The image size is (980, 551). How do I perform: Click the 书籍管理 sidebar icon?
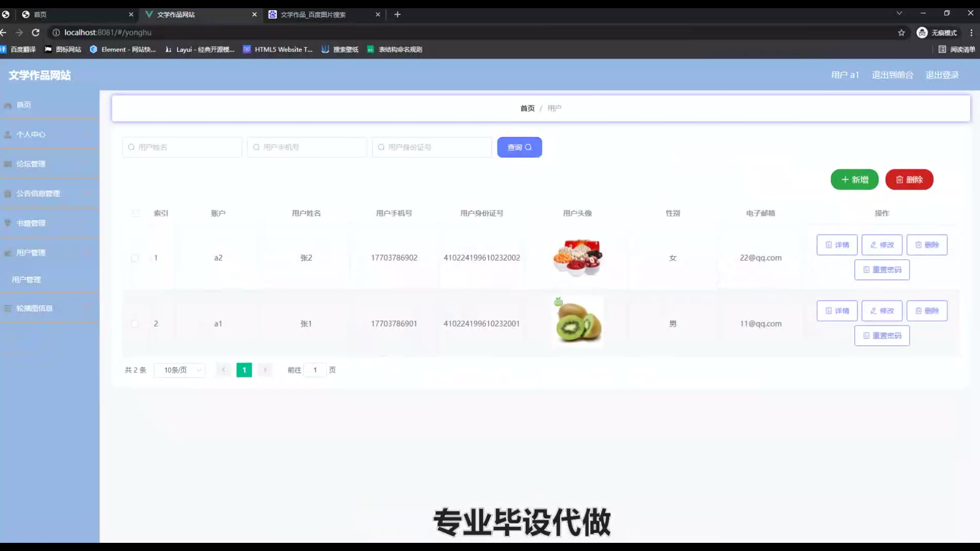8,223
